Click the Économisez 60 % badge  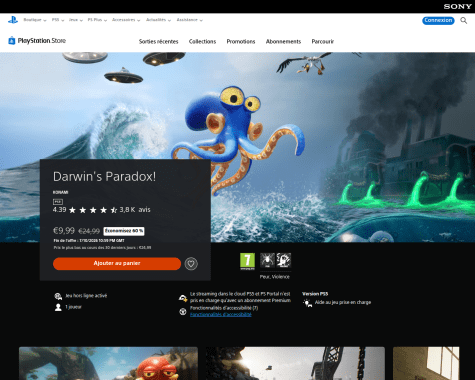click(124, 231)
